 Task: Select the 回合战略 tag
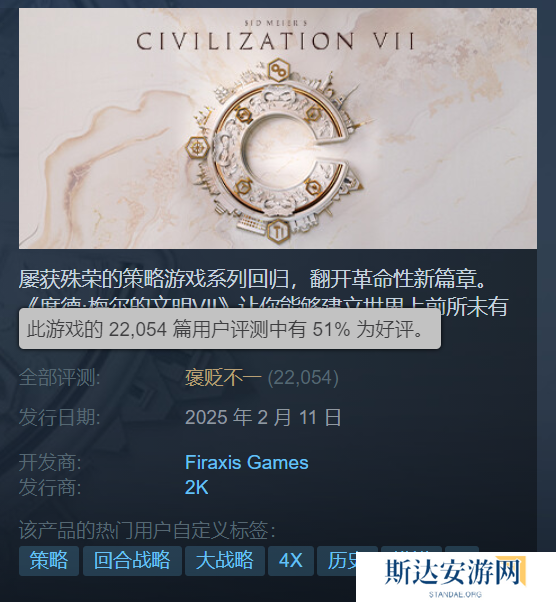(132, 561)
